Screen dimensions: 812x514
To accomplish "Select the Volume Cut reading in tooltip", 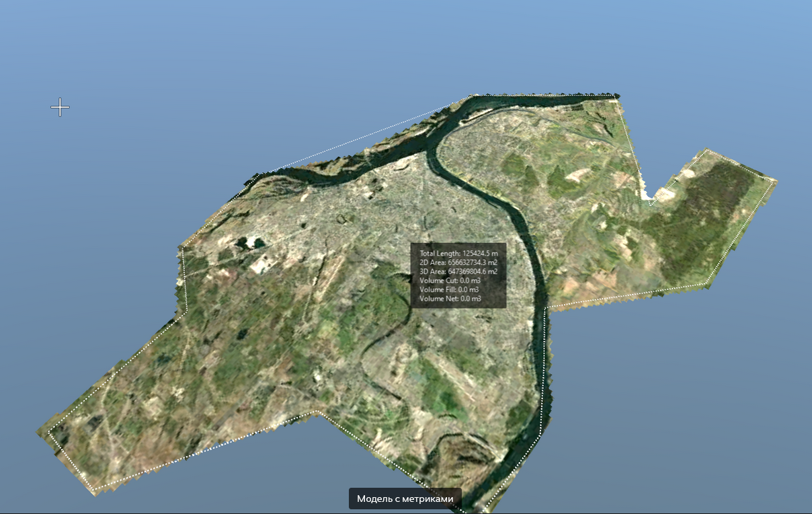I will click(x=450, y=280).
